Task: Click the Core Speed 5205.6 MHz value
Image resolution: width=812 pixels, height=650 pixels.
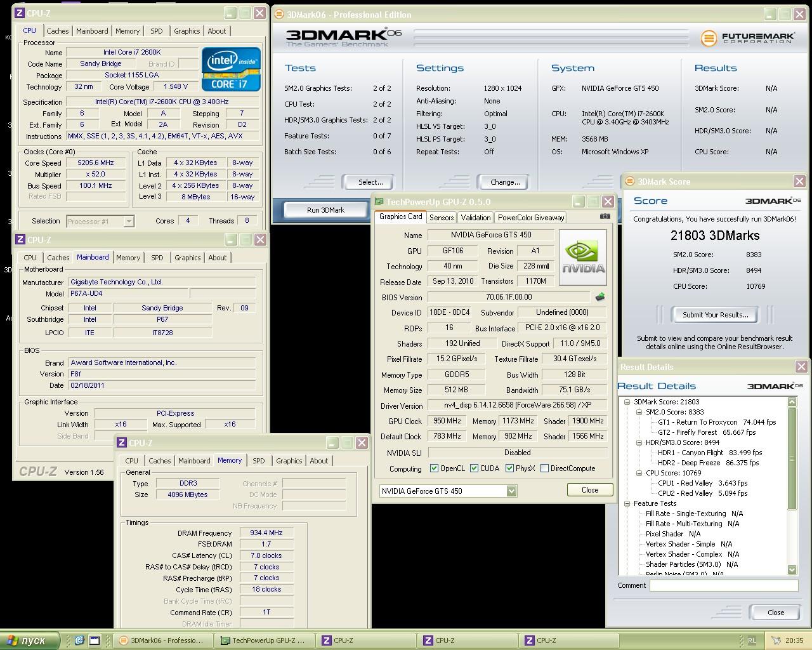Action: (95, 163)
